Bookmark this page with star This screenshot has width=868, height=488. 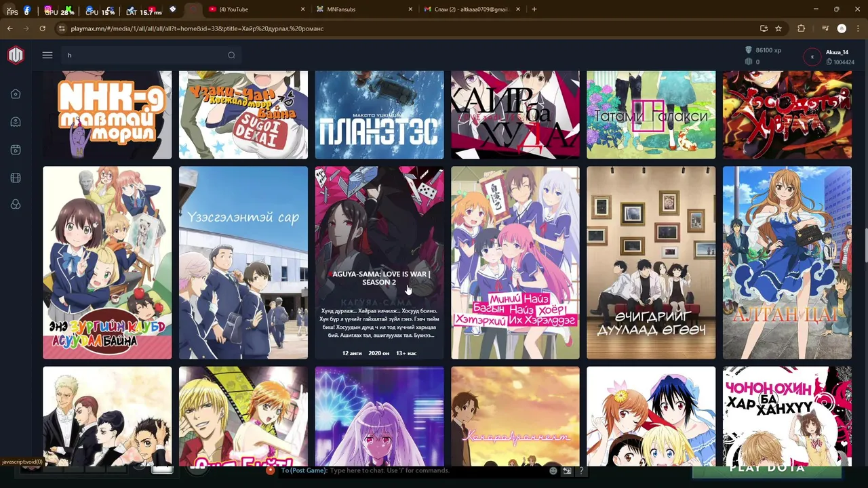point(778,28)
